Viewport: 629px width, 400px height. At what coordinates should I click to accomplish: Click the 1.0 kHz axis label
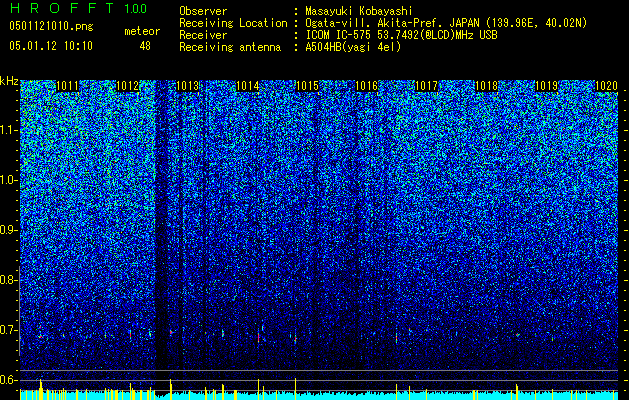click(8, 180)
